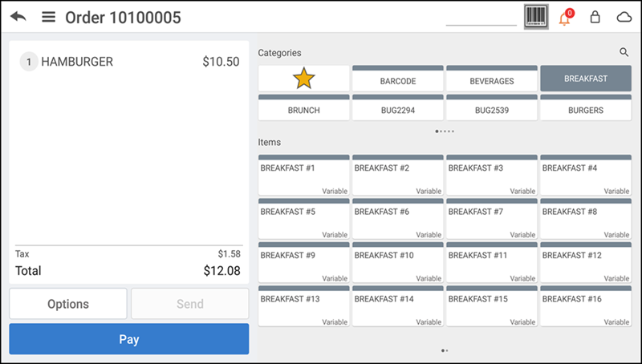Click the barcode entry field
The width and height of the screenshot is (642, 364).
(x=481, y=18)
